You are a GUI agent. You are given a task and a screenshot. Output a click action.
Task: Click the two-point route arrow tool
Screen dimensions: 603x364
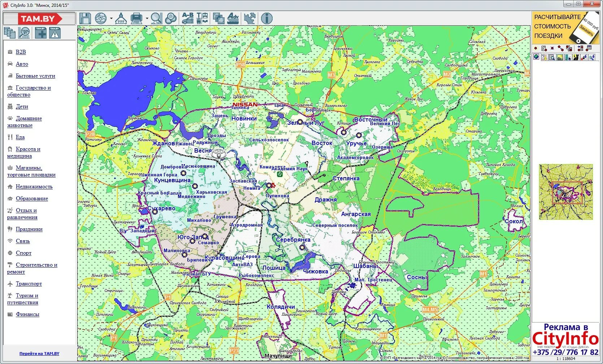pyautogui.click(x=561, y=48)
